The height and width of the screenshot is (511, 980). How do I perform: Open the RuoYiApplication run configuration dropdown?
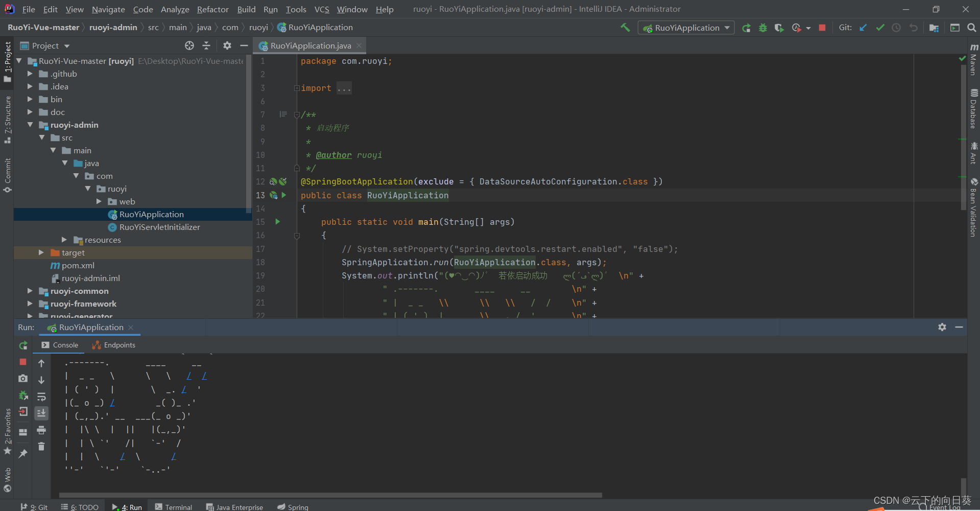coord(686,28)
